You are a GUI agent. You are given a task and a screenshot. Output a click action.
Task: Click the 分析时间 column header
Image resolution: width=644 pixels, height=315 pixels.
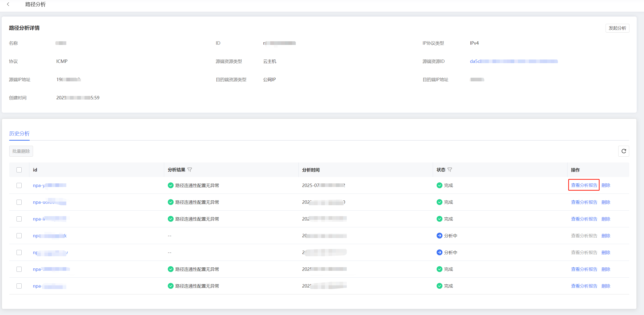311,170
